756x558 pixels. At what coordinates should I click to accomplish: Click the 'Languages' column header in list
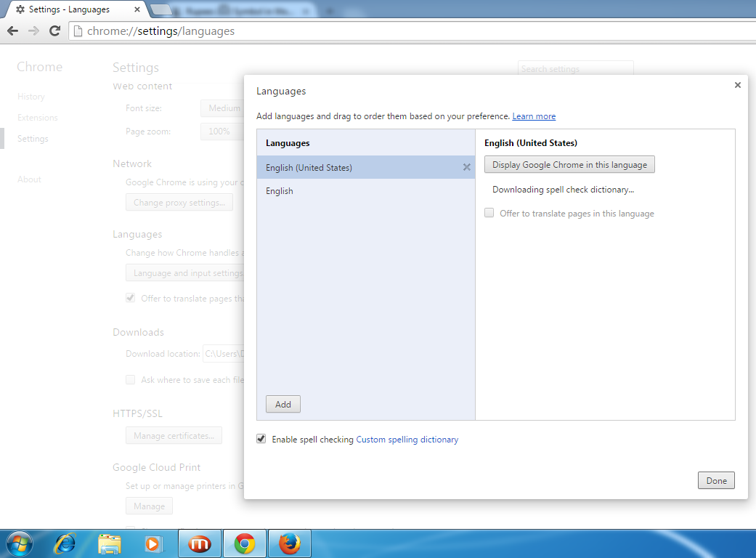click(x=288, y=143)
